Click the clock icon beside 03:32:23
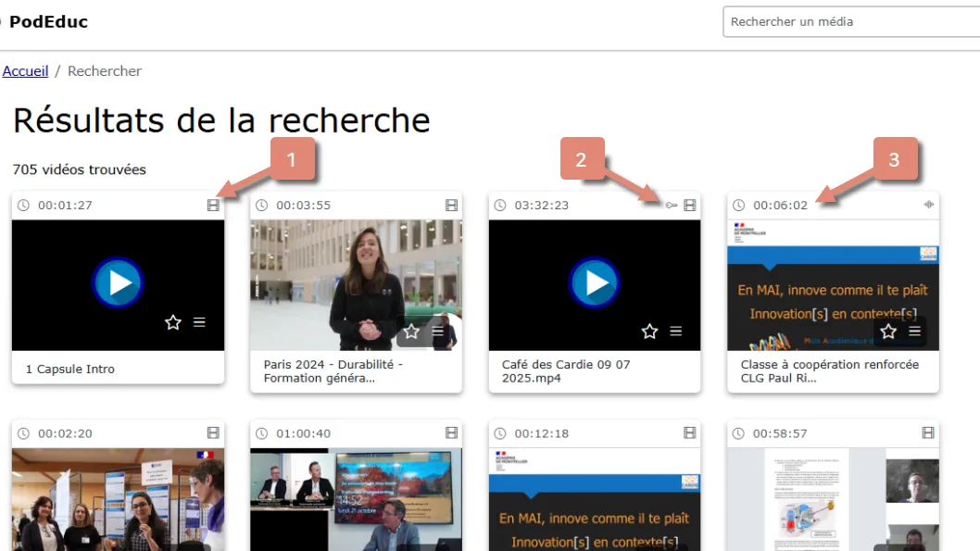Screen dimensions: 980x551 coord(500,205)
